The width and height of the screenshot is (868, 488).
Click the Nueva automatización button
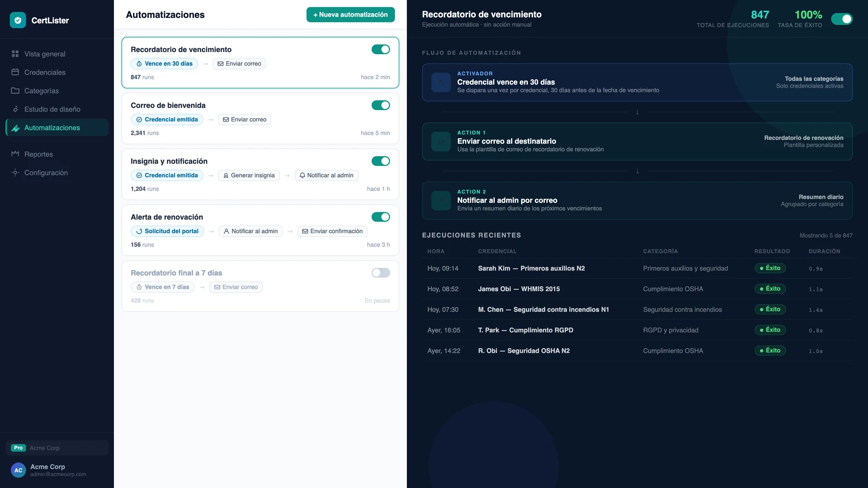click(x=350, y=15)
